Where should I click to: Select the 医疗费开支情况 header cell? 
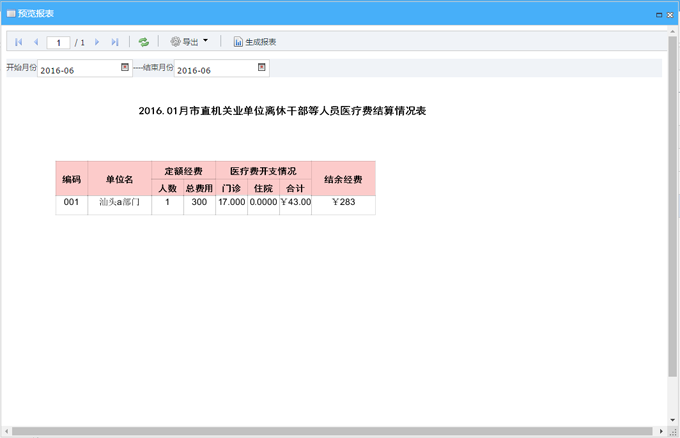click(263, 171)
